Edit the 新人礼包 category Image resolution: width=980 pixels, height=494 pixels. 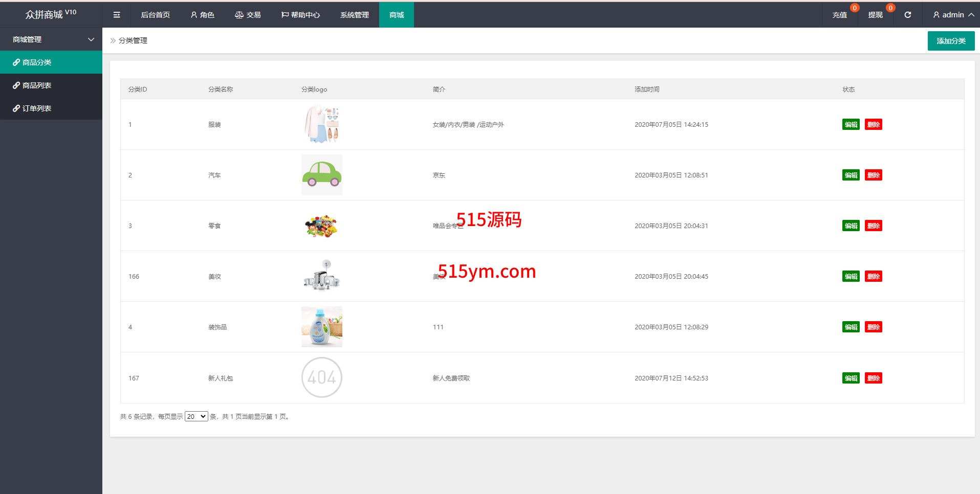[851, 378]
